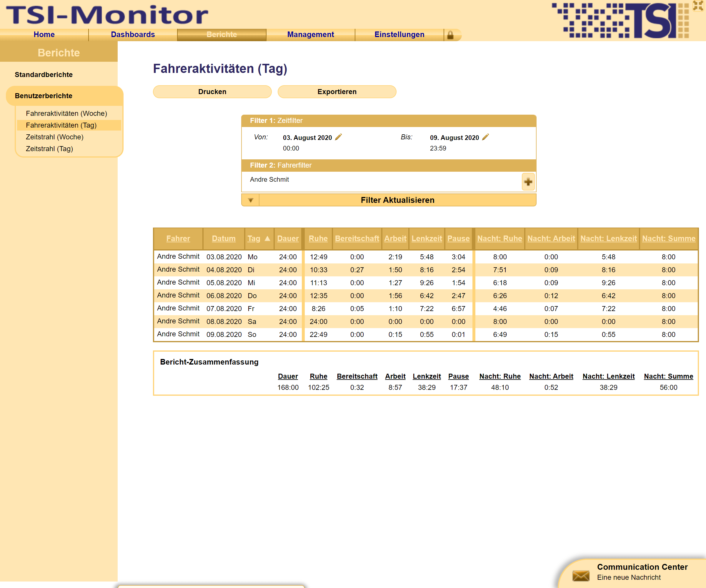The height and width of the screenshot is (588, 706).
Task: Open Fahreraktivitäten (Woche) report
Action: (66, 113)
